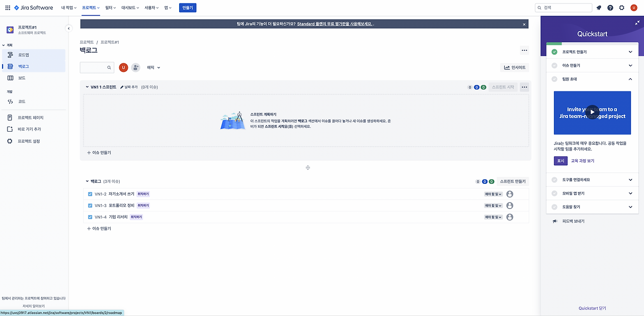Expand the 이슈 만들기 Quickstart chevron
This screenshot has height=316, width=644.
(x=630, y=65)
